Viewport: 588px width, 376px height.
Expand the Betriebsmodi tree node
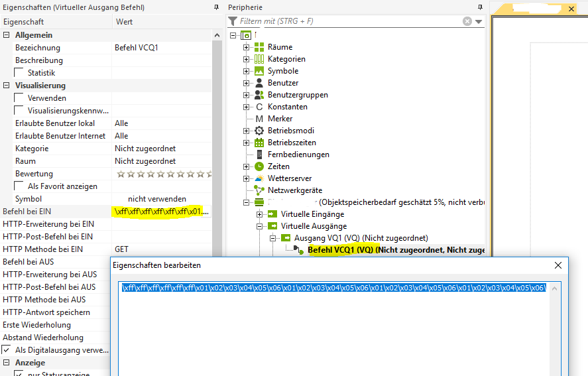coord(246,131)
